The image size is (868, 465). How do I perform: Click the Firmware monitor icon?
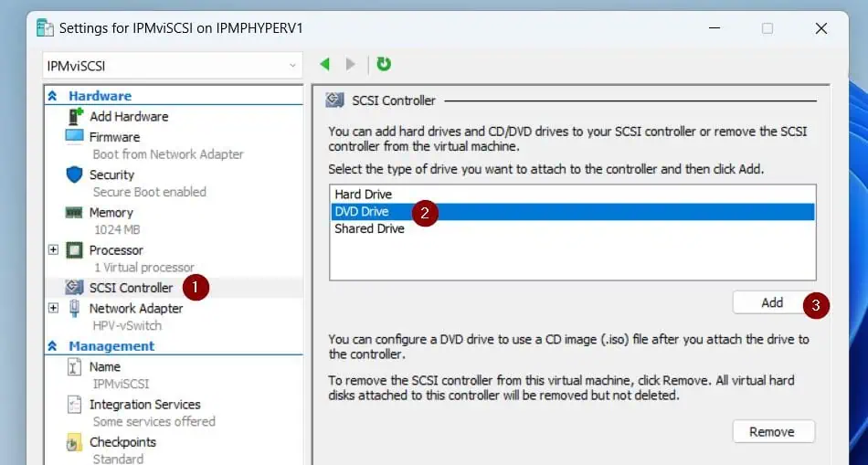tap(74, 137)
